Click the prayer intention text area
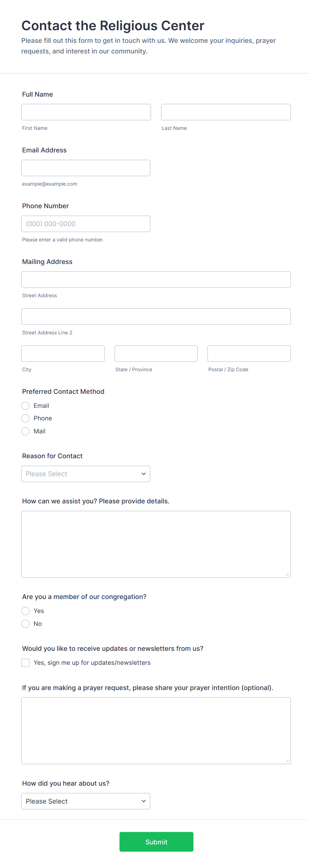Image resolution: width=309 pixels, height=868 pixels. tap(156, 731)
